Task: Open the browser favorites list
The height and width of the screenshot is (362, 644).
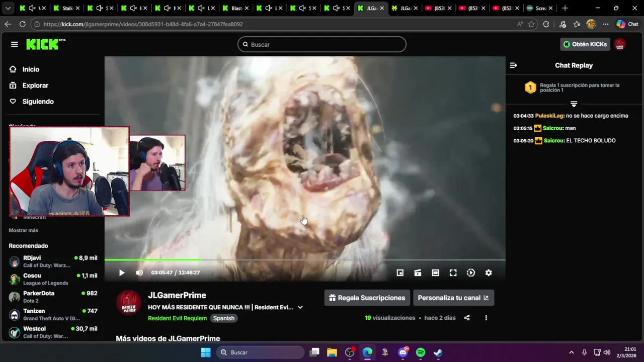Action: click(577, 24)
